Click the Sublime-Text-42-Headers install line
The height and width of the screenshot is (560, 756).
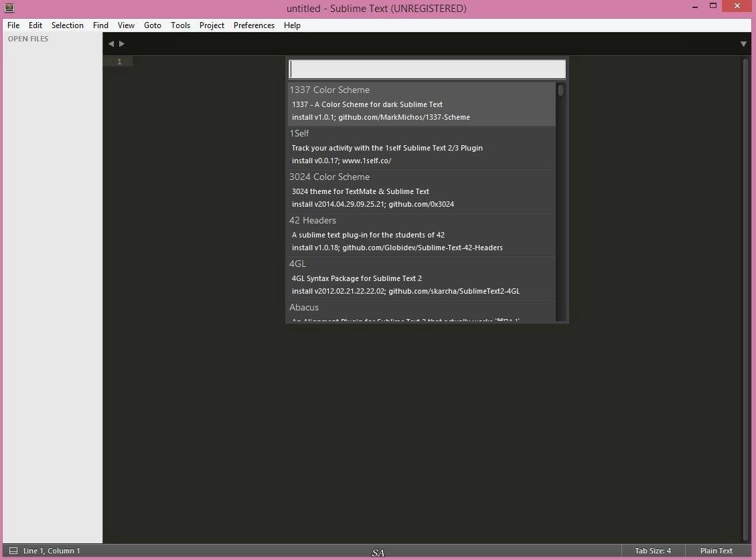[x=397, y=248]
